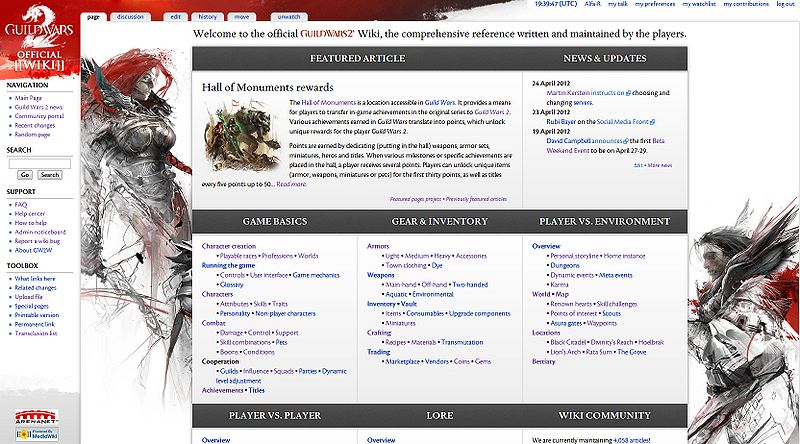This screenshot has width=800, height=444.
Task: Select the page tab
Action: (93, 17)
